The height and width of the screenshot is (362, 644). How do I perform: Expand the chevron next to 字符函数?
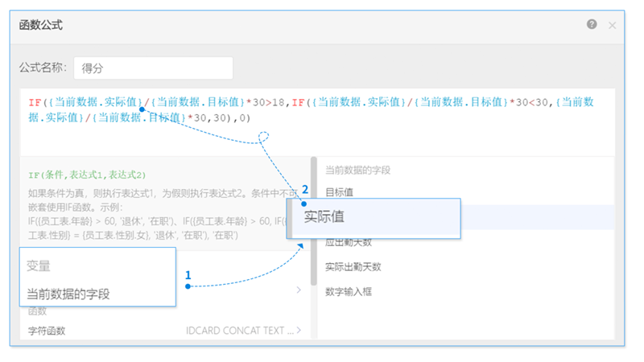pos(299,330)
